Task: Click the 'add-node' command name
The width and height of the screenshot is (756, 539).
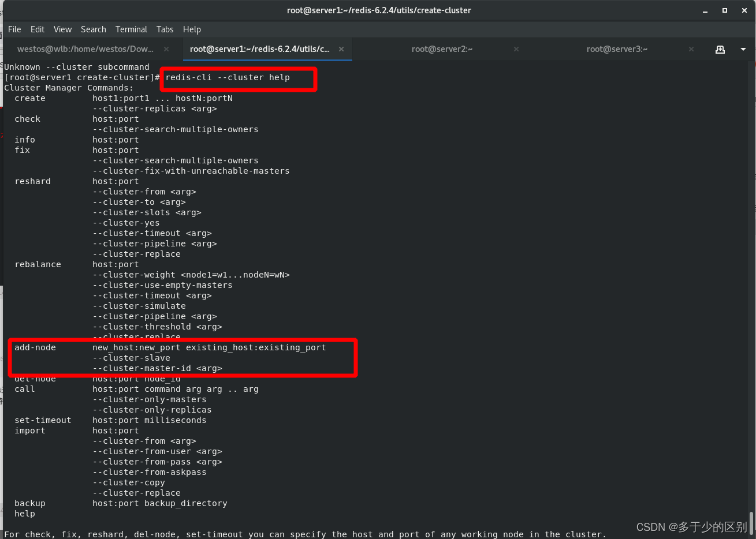Action: tap(35, 347)
